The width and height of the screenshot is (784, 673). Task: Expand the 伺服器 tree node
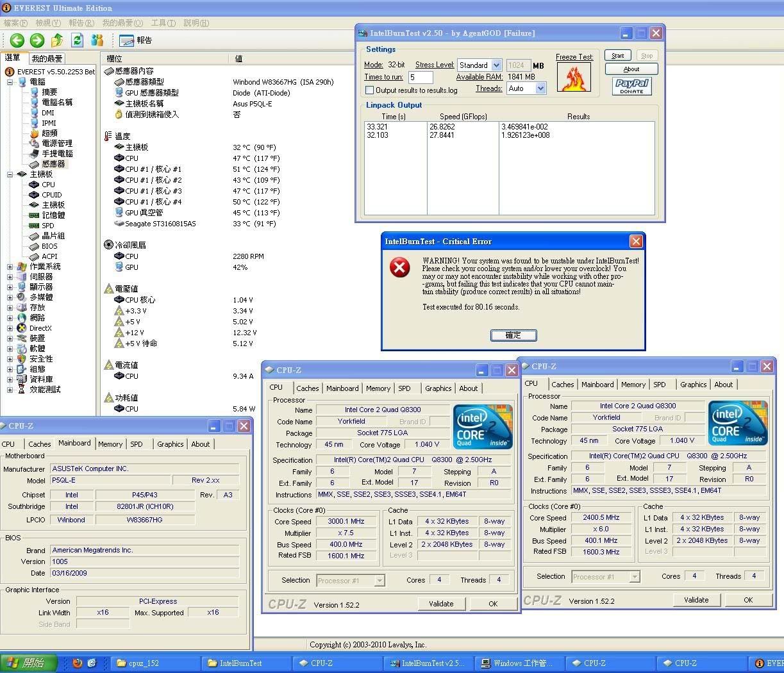(x=10, y=277)
